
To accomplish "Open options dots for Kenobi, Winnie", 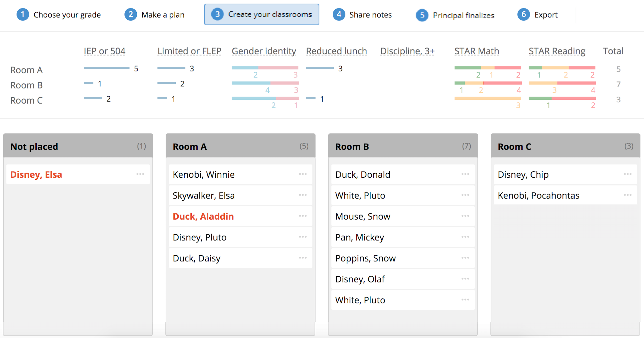I will point(303,174).
